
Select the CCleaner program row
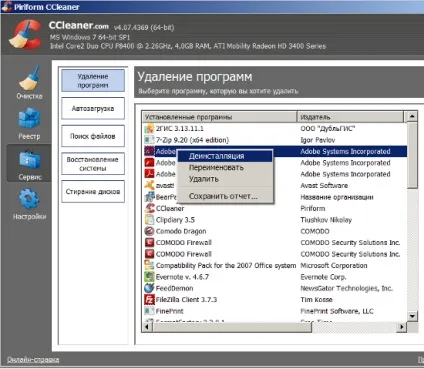coord(275,208)
